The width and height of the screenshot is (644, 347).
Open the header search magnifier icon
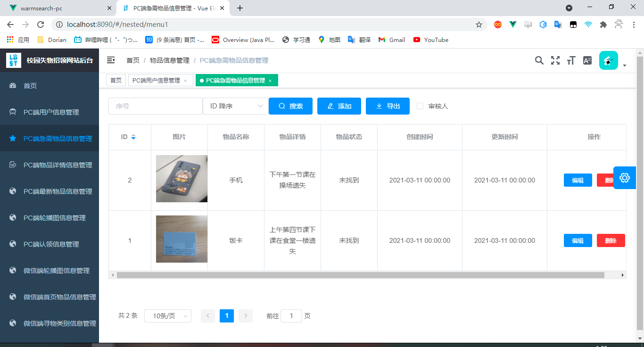pos(539,60)
